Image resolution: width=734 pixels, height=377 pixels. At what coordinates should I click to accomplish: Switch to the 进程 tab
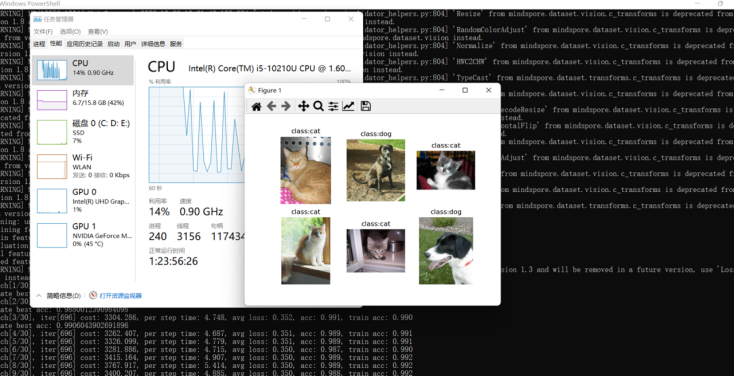click(39, 44)
